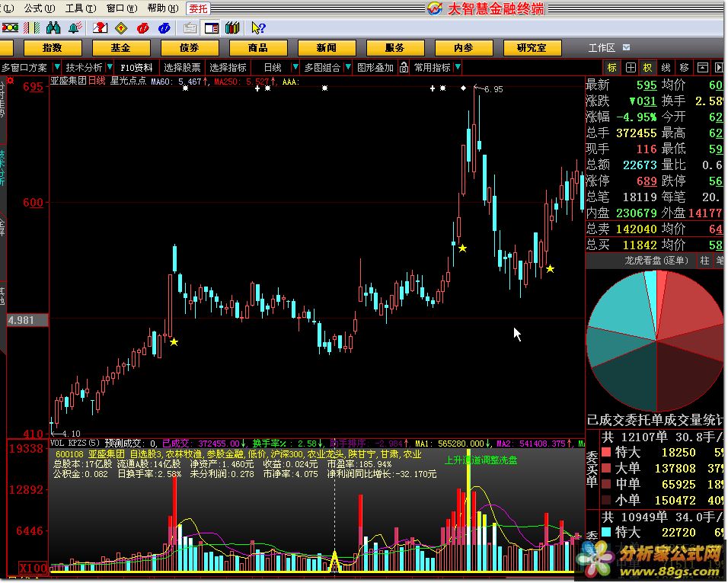Click the padlock icon beside 图形叠加
Viewport: 728px width, 583px height.
click(404, 68)
